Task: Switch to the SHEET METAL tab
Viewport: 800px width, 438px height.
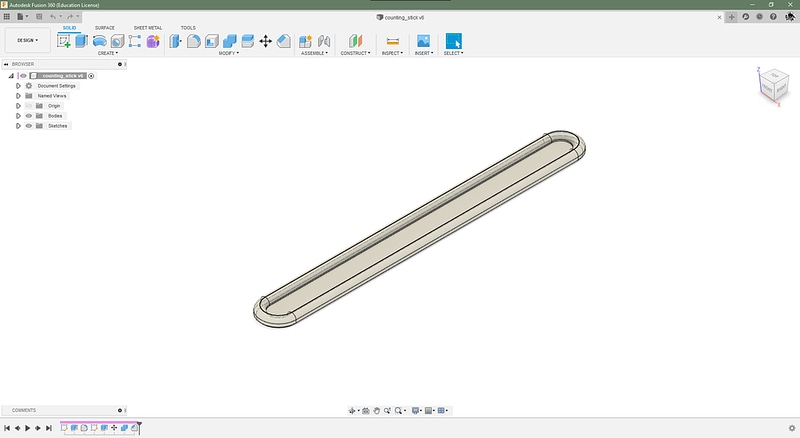Action: 147,28
